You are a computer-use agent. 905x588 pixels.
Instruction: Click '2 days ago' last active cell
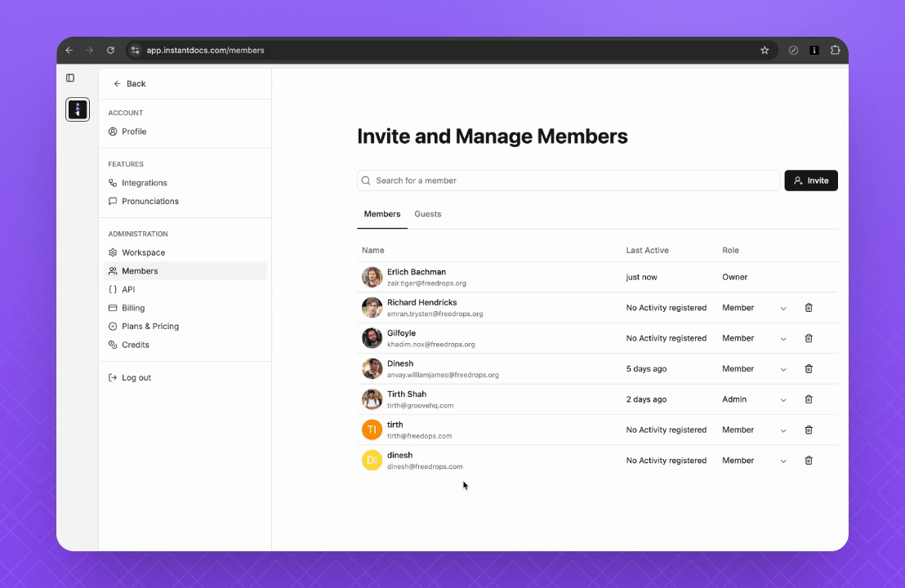click(x=646, y=399)
